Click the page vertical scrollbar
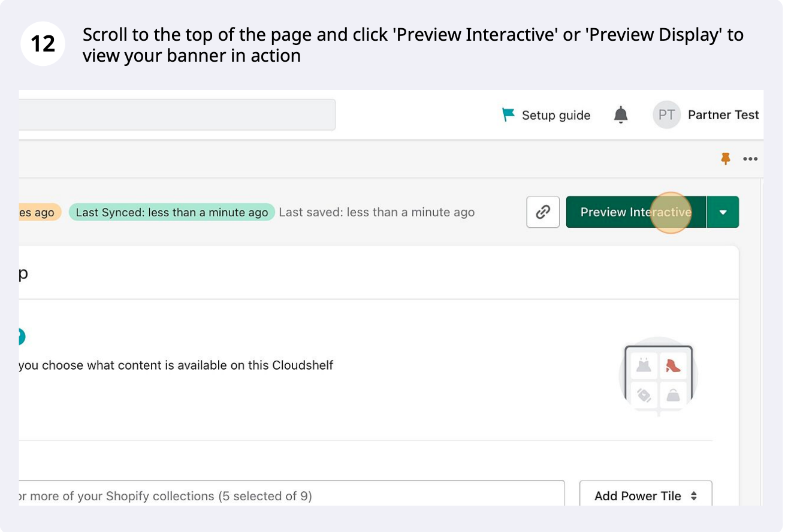Image resolution: width=785 pixels, height=532 pixels. pos(762,341)
